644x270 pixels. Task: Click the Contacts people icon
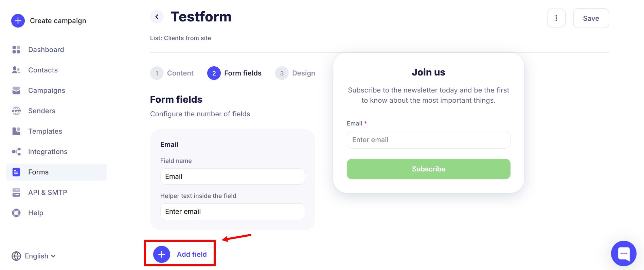[16, 70]
